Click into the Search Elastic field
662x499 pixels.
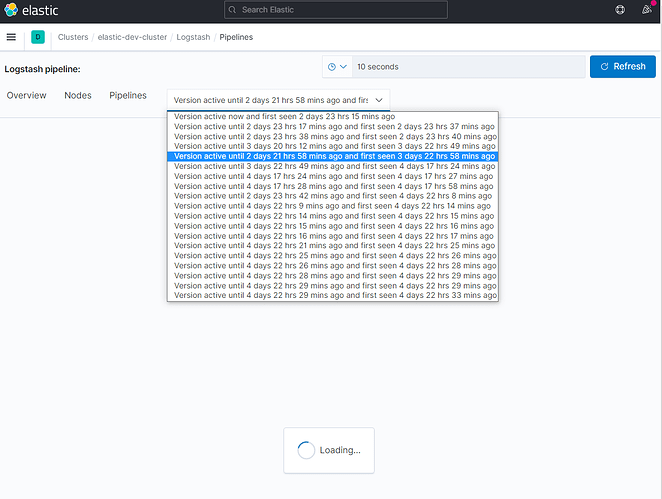pos(336,10)
